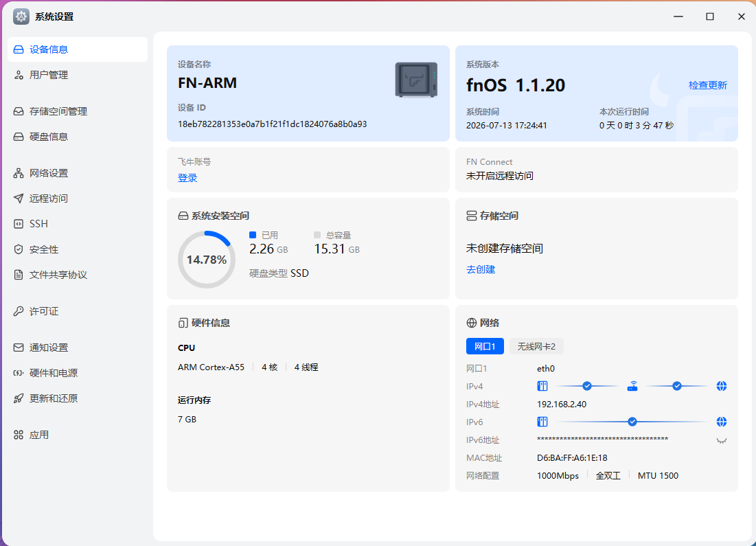756x546 pixels.
Task: Click the SSH terminal icon
Action: (19, 224)
